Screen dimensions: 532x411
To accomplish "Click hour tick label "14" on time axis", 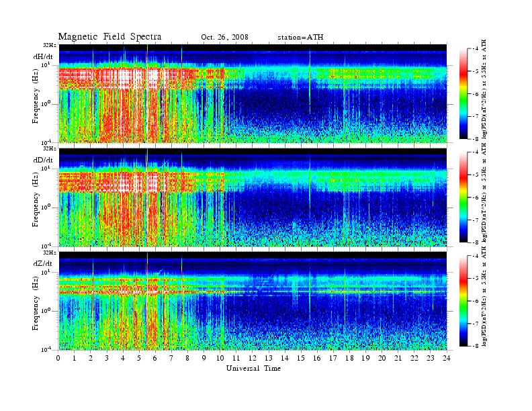I will (285, 359).
